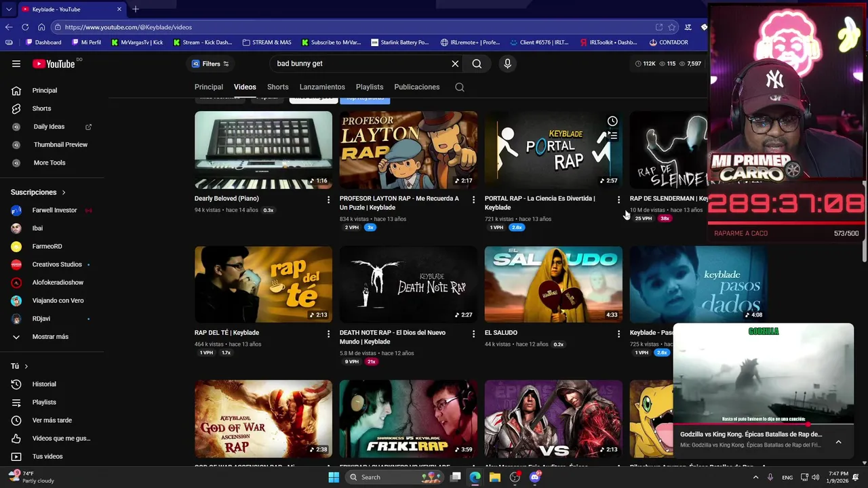The height and width of the screenshot is (488, 868).
Task: Open File Explorer from the taskbar
Action: 495,477
